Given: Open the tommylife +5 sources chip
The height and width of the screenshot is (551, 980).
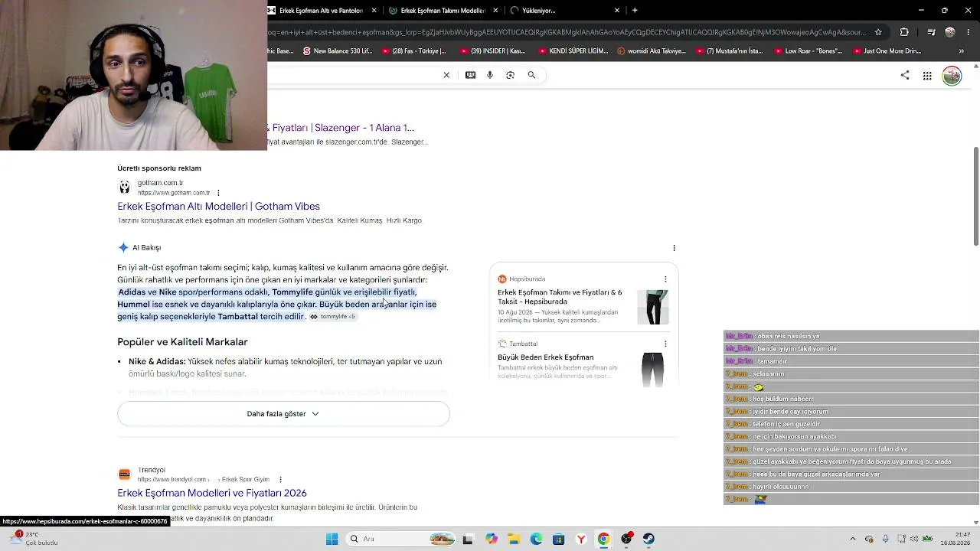Looking at the screenshot, I should point(332,317).
